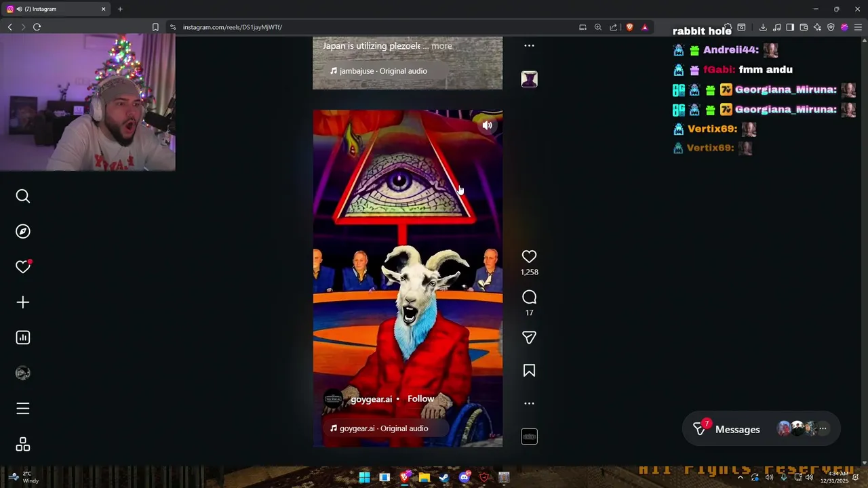
Task: Show hidden system tray icons
Action: 741,477
